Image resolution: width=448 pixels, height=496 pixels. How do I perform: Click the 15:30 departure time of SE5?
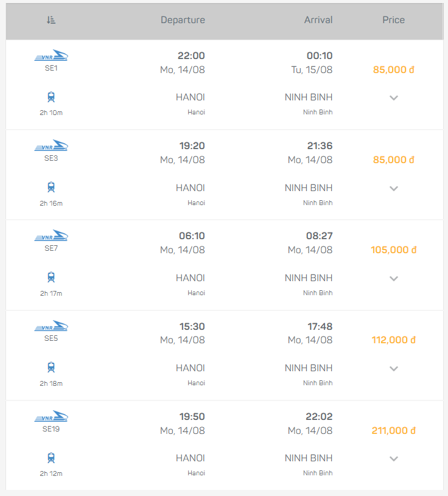coord(192,327)
